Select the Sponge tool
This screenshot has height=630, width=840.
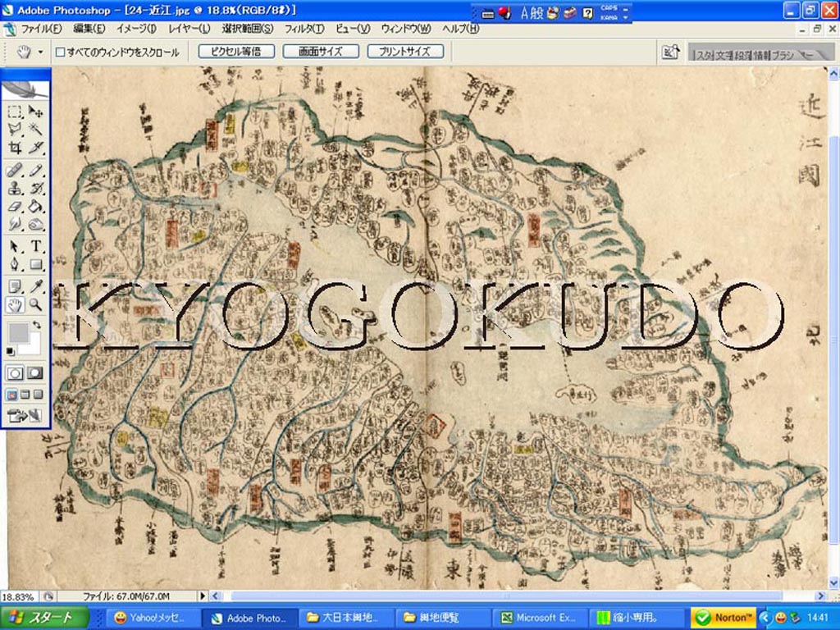(35, 224)
